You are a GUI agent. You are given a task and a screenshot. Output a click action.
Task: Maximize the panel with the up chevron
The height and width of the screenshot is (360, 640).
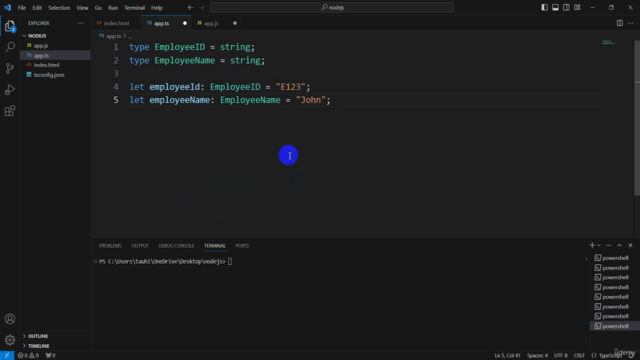pos(620,245)
